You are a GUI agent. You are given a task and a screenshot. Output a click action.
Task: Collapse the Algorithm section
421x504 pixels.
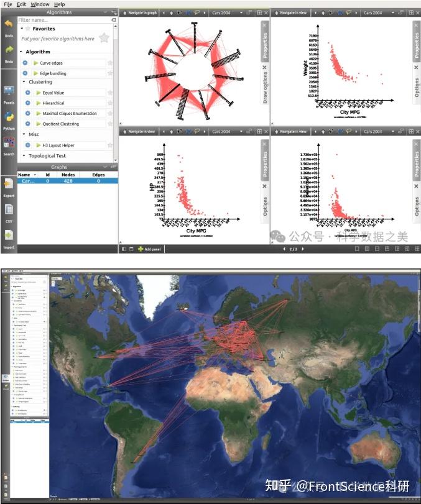click(x=21, y=52)
